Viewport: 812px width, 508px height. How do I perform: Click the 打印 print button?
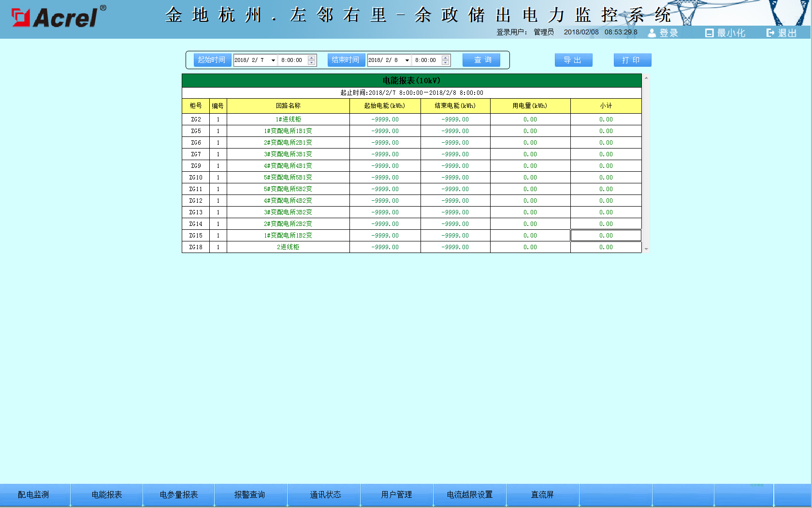[632, 60]
